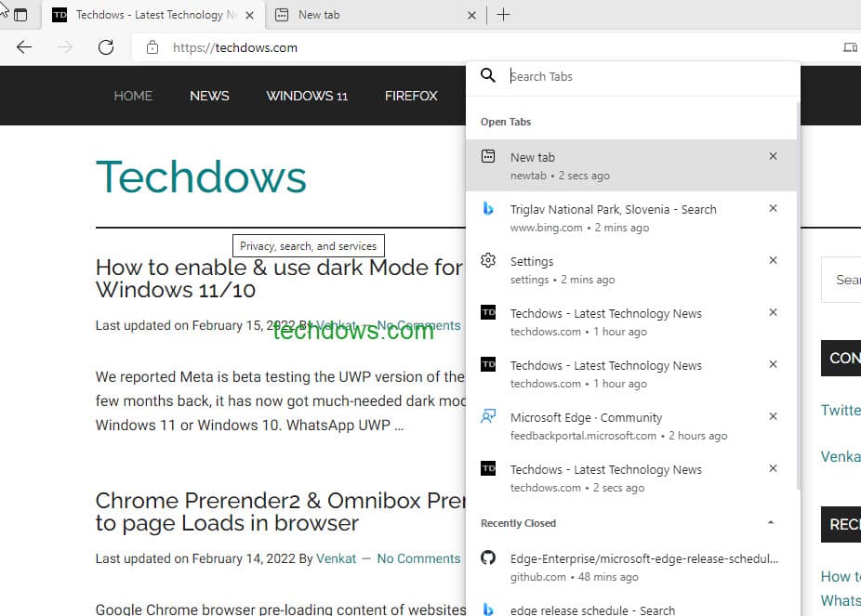Close the Microsoft Edge Community tab entry
This screenshot has height=616, width=861.
[x=773, y=416]
